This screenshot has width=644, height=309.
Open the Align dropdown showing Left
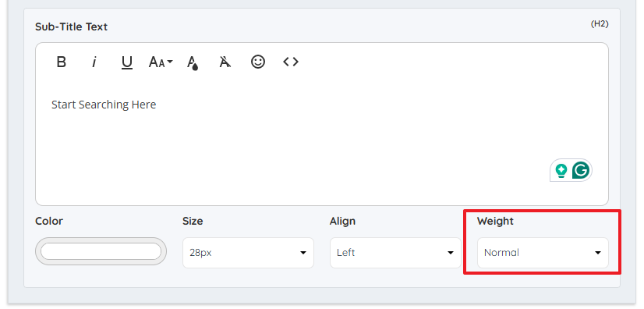click(x=395, y=253)
